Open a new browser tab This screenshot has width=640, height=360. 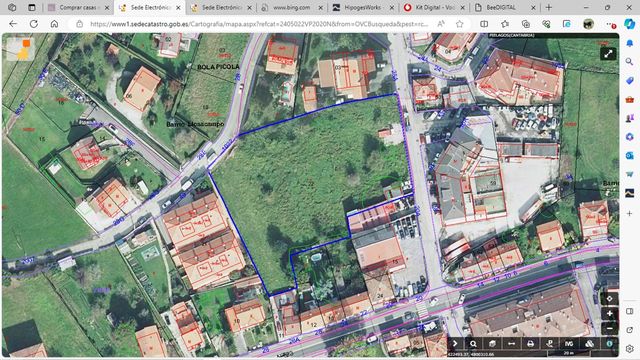549,7
